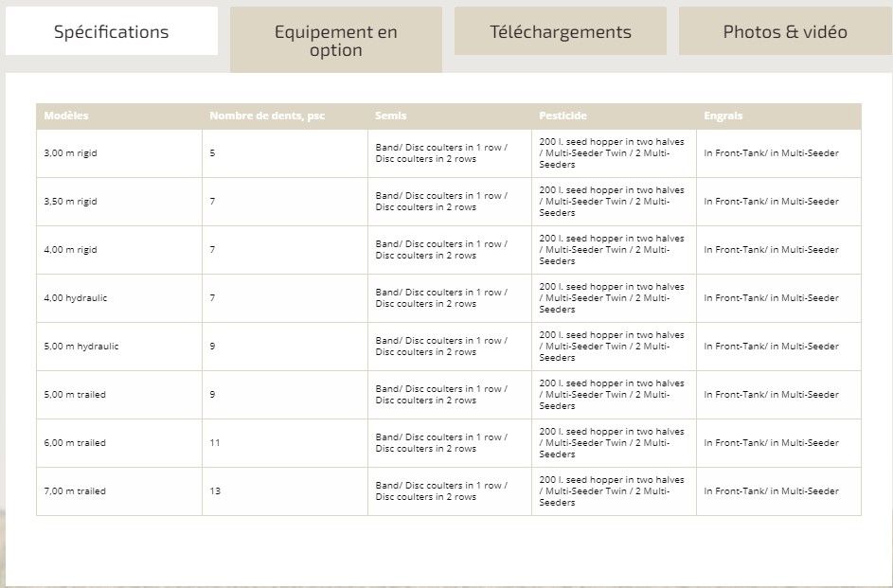893x588 pixels.
Task: Select the 3,50 m rigid model cell
Action: pos(71,202)
